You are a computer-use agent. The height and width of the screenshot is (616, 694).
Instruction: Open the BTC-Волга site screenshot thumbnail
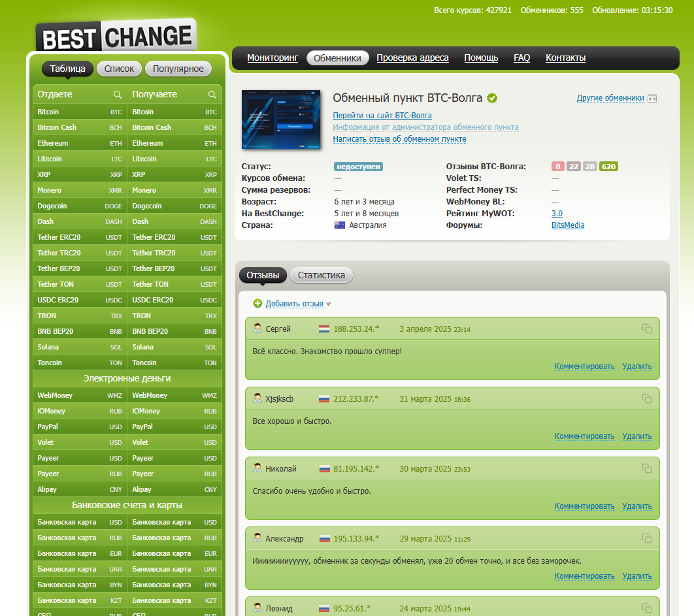tap(280, 120)
